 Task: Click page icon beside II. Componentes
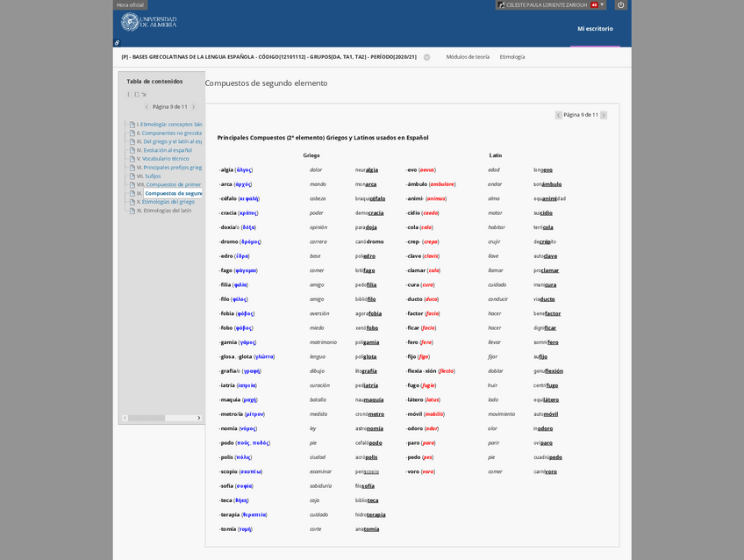pyautogui.click(x=132, y=133)
